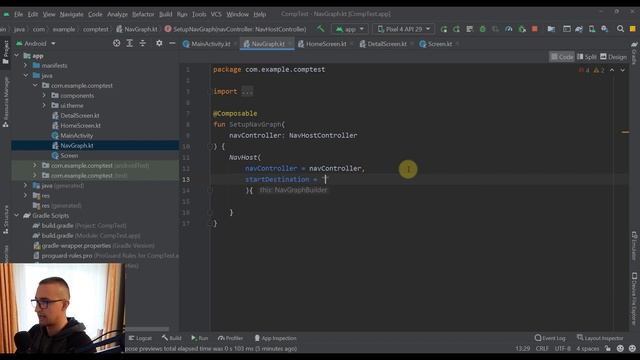Collapse the Gradle Scripts node
This screenshot has width=640, height=360.
pyautogui.click(x=17, y=216)
